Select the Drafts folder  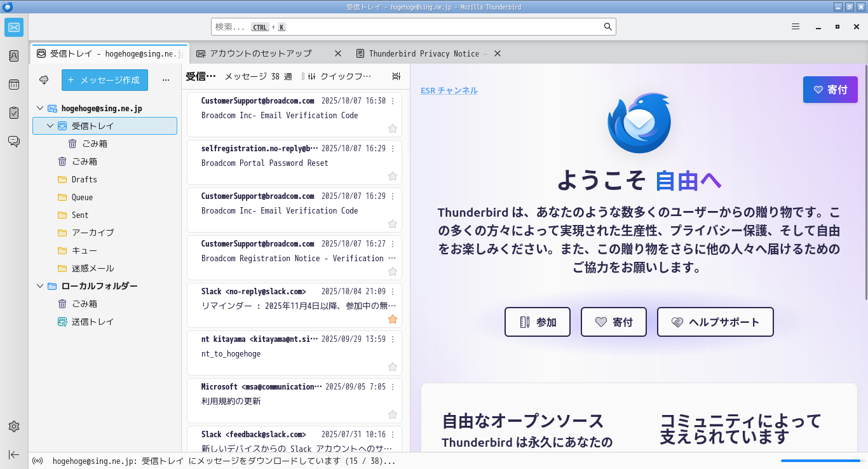(105, 179)
